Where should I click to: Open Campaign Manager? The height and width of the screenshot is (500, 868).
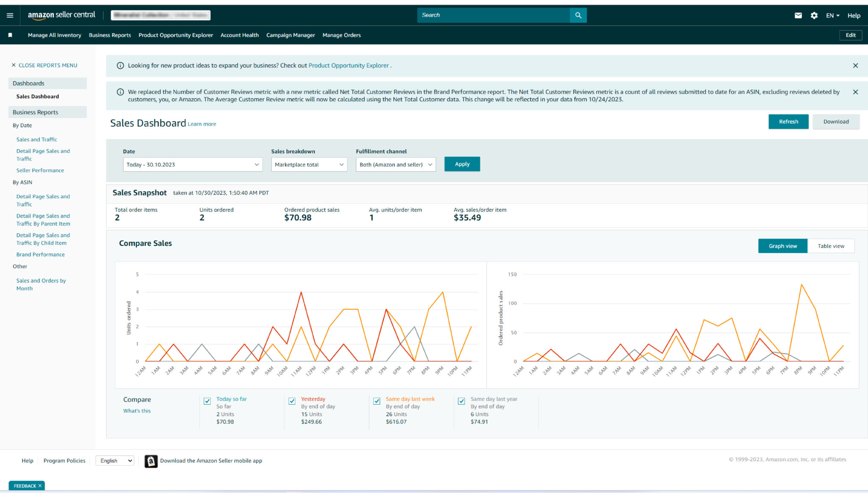point(291,35)
